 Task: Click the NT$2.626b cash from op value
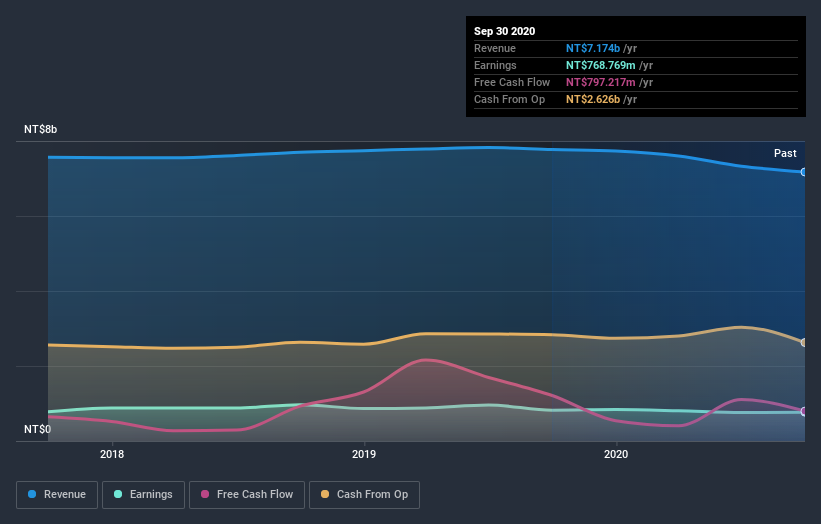[593, 99]
